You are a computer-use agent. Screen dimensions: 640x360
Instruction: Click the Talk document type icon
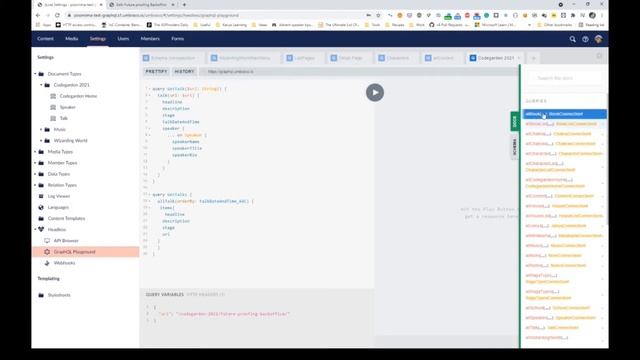coord(53,118)
